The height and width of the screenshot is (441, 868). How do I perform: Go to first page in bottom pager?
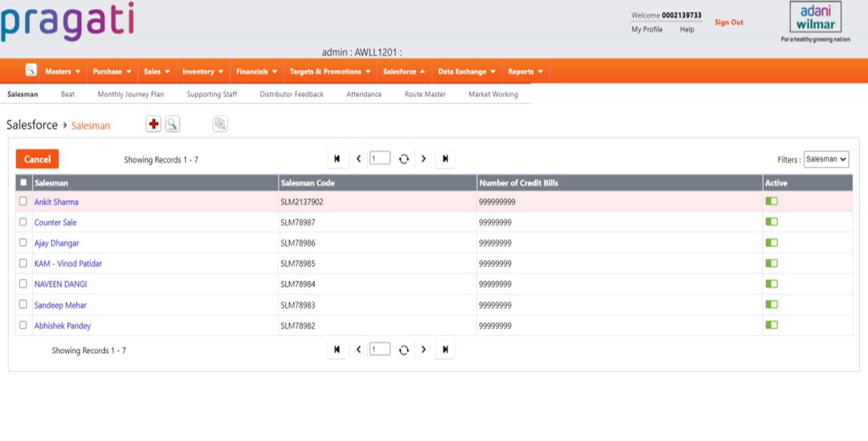coord(337,350)
